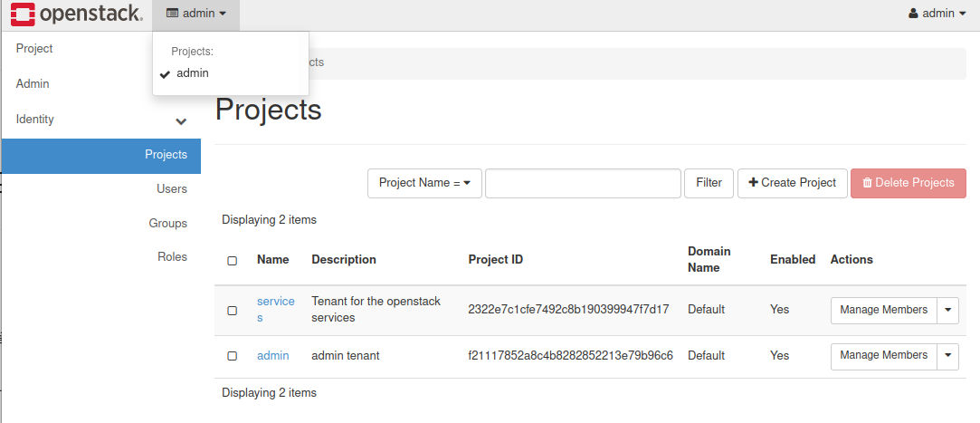Click Manage Members for admin project

(884, 356)
